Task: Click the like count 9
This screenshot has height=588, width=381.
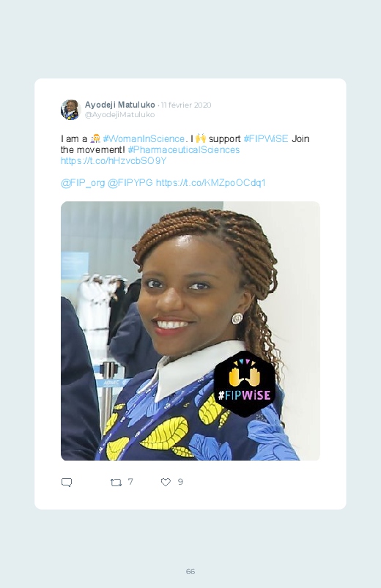Action: point(180,482)
